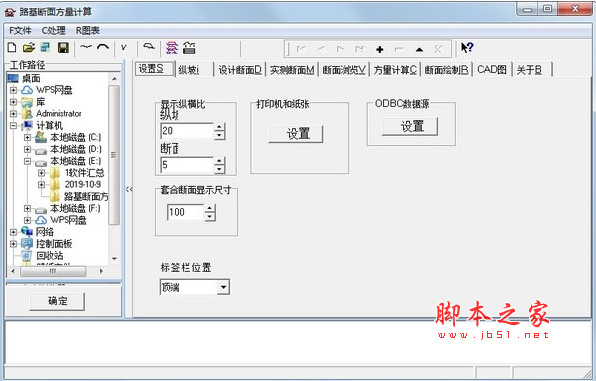This screenshot has width=596, height=381.
Task: Collapse 本地磁盘 (E:) node
Action: tap(27, 161)
